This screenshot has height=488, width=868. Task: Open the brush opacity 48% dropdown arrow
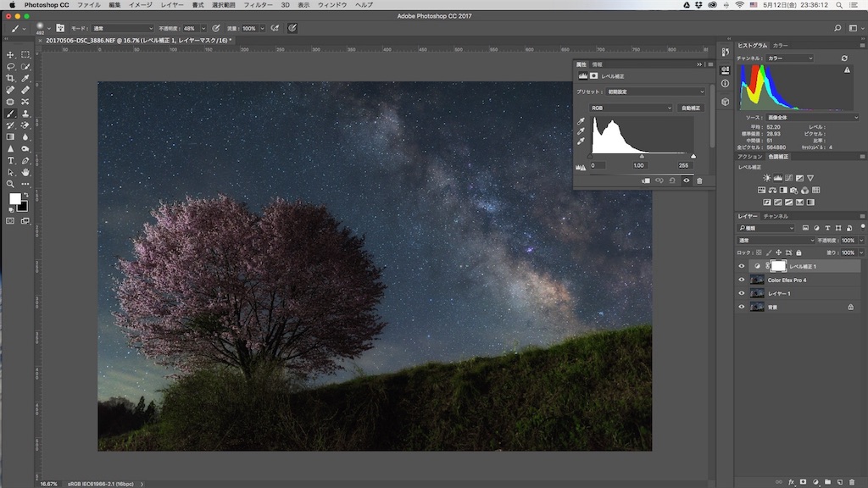[x=203, y=28]
